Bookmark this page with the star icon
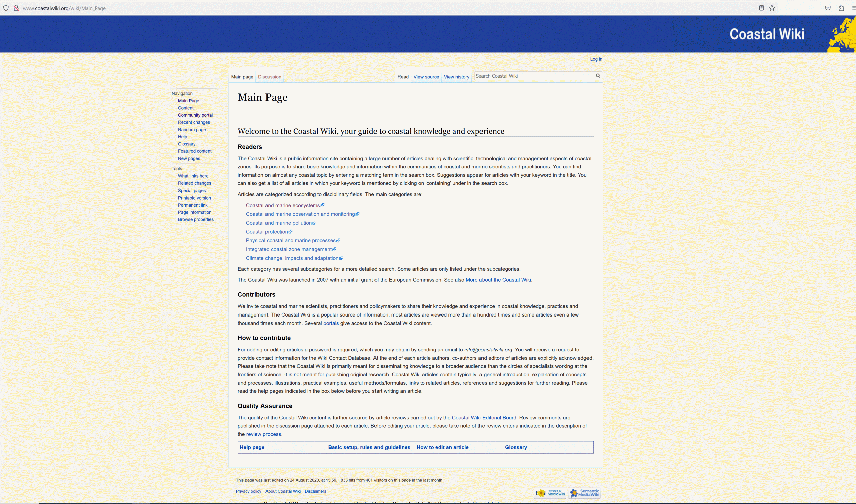This screenshot has height=504, width=856. point(772,8)
